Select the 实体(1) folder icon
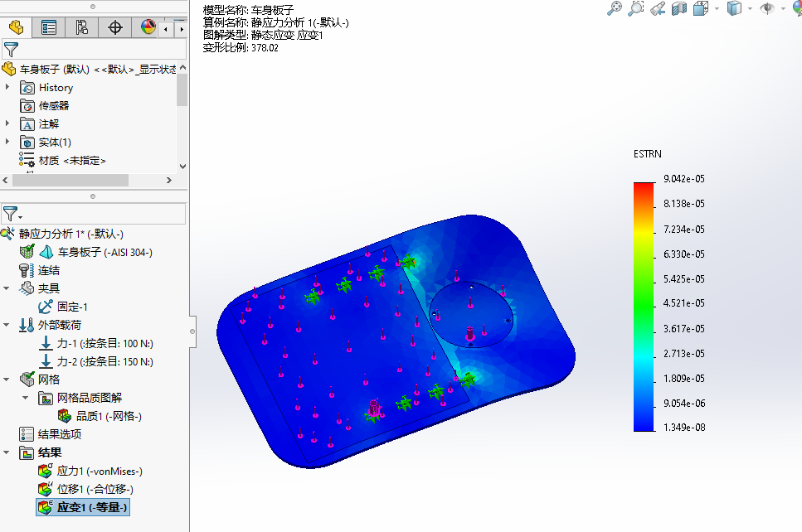 click(x=27, y=143)
